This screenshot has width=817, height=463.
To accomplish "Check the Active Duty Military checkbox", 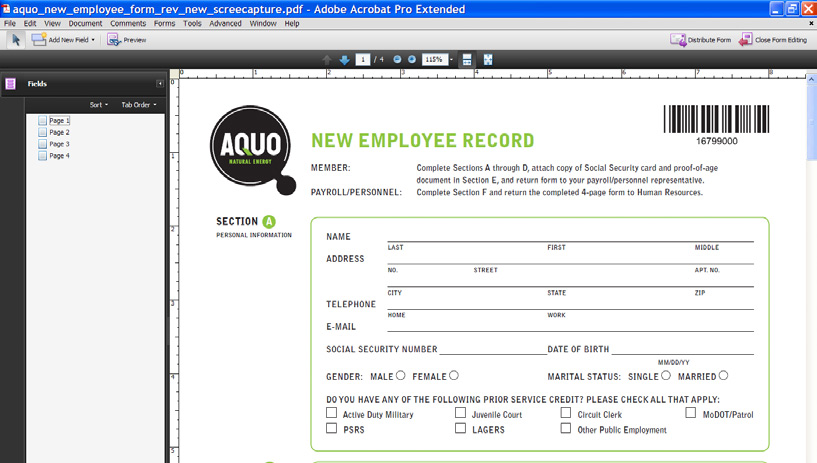I will point(331,413).
